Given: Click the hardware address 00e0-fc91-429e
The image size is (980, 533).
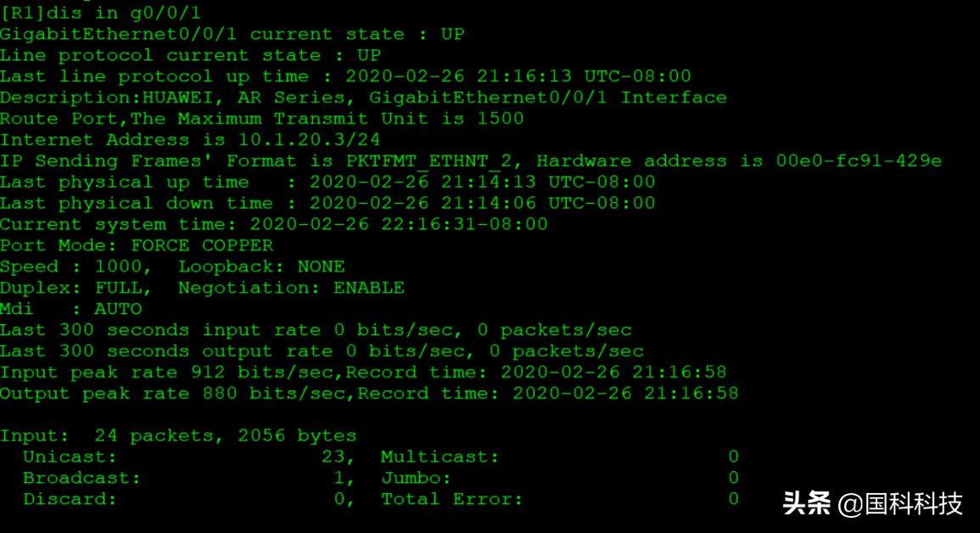Looking at the screenshot, I should (x=859, y=161).
